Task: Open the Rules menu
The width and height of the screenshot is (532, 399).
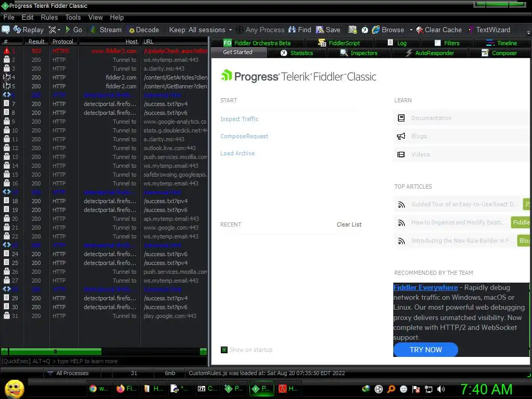Action: (x=49, y=17)
